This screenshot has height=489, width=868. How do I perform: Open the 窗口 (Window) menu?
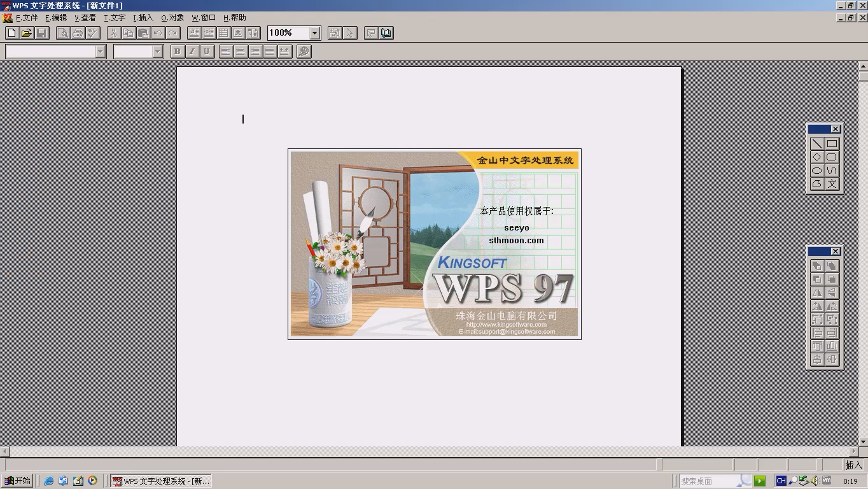click(204, 18)
